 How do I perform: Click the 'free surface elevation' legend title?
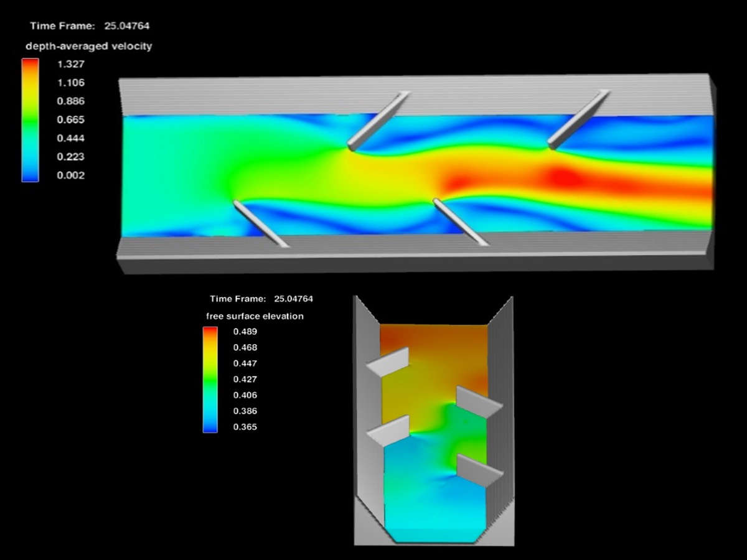[x=255, y=316]
